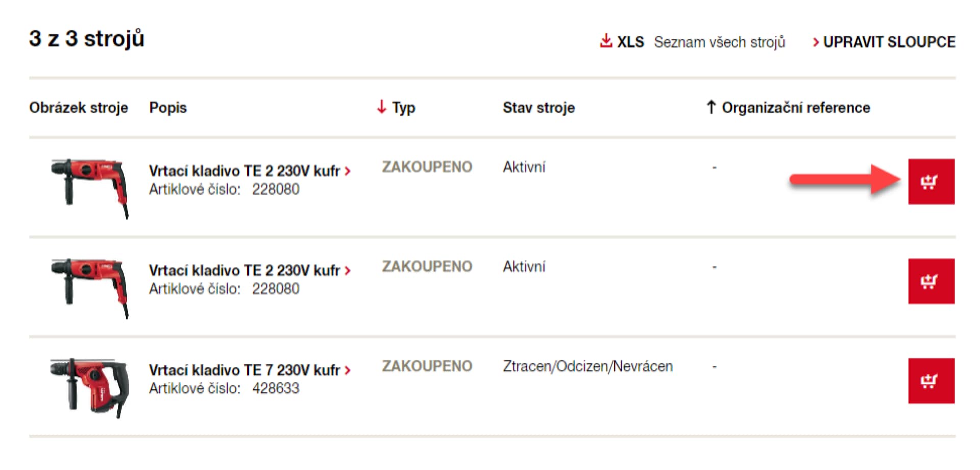
Task: Add first TE 2 drill to cart
Action: point(931,181)
